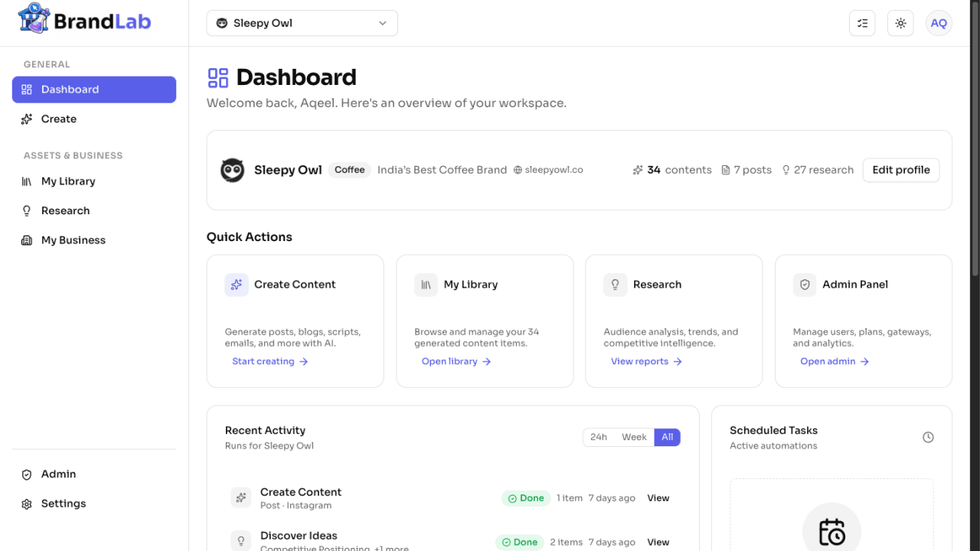Open Research in the sidebar
980x551 pixels.
94,210
